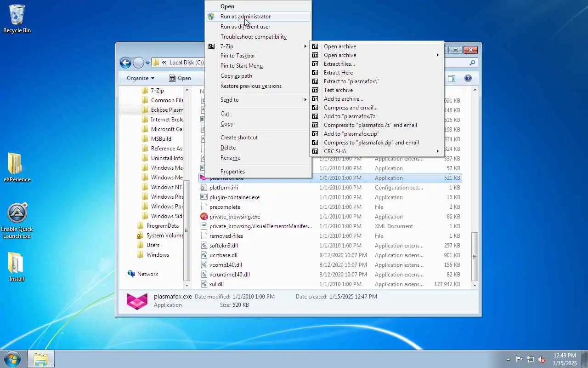This screenshot has height=368, width=588.
Task: Expand the CRC SHA submenu
Action: (x=377, y=151)
